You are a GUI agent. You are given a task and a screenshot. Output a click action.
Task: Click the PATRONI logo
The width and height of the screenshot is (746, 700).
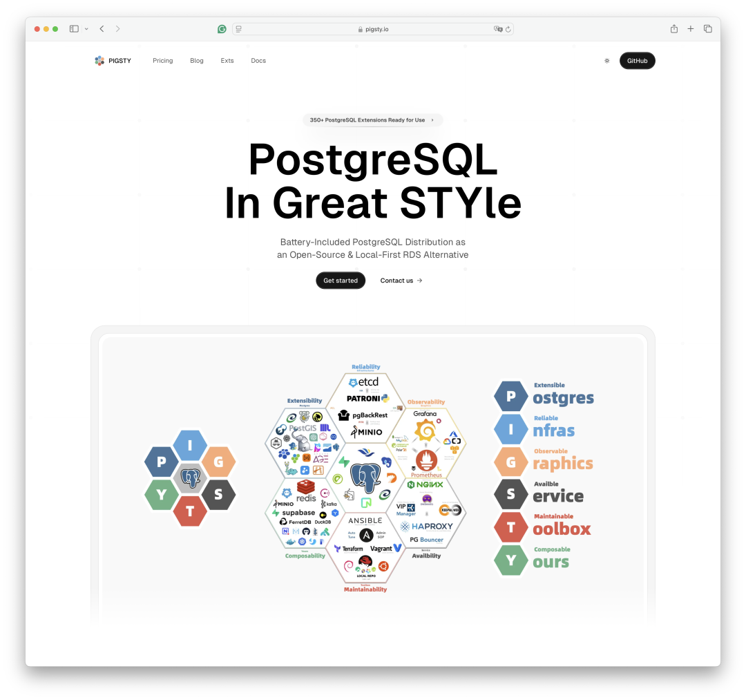click(367, 398)
